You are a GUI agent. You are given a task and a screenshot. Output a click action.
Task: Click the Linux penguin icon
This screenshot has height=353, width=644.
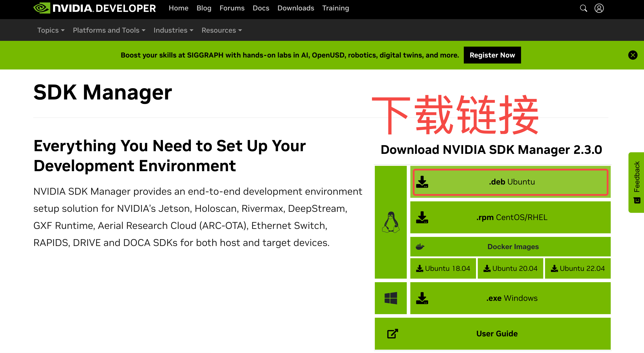point(391,222)
